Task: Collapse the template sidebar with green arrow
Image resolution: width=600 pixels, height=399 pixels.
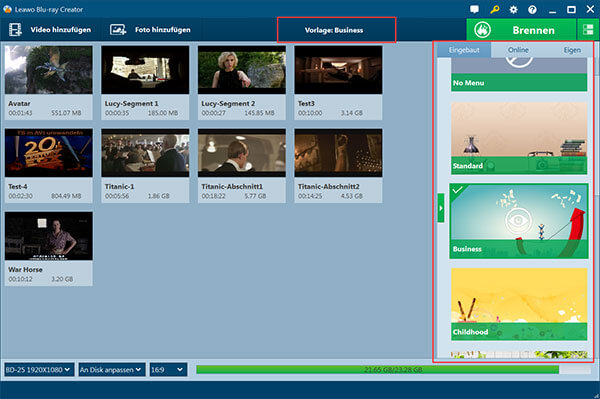Action: pyautogui.click(x=441, y=208)
